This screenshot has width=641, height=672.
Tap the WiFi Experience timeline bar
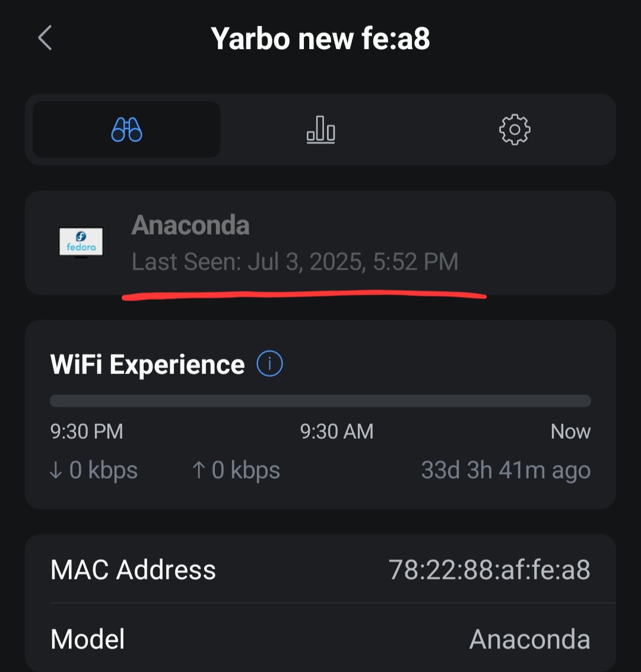click(x=320, y=401)
